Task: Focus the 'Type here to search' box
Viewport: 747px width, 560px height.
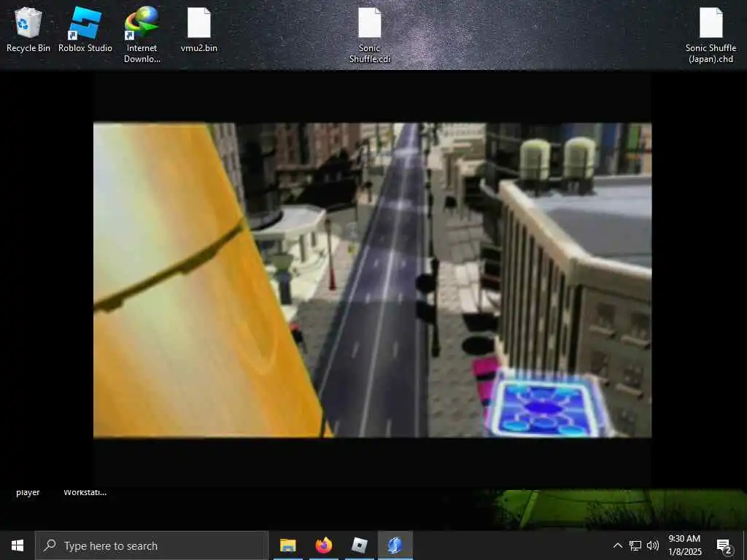Action: pos(152,545)
